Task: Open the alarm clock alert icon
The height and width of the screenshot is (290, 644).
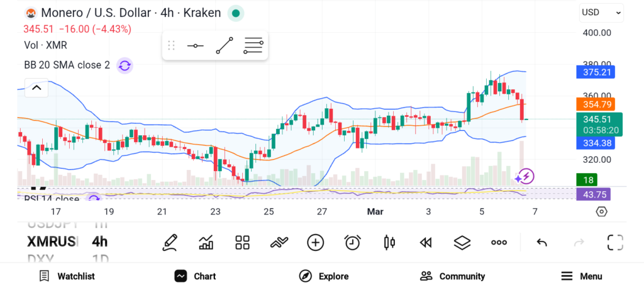Action: click(x=352, y=242)
